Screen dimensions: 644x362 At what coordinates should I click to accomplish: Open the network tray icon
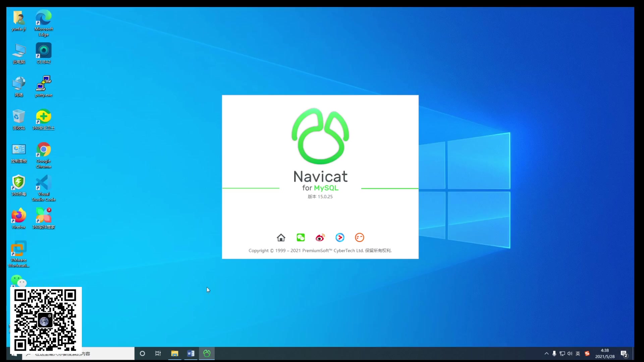coord(562,353)
